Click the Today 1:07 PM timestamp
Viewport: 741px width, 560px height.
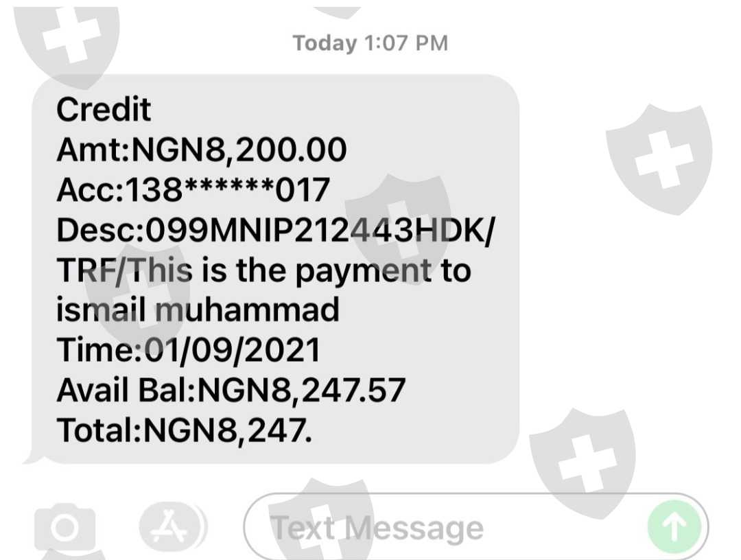click(x=370, y=43)
